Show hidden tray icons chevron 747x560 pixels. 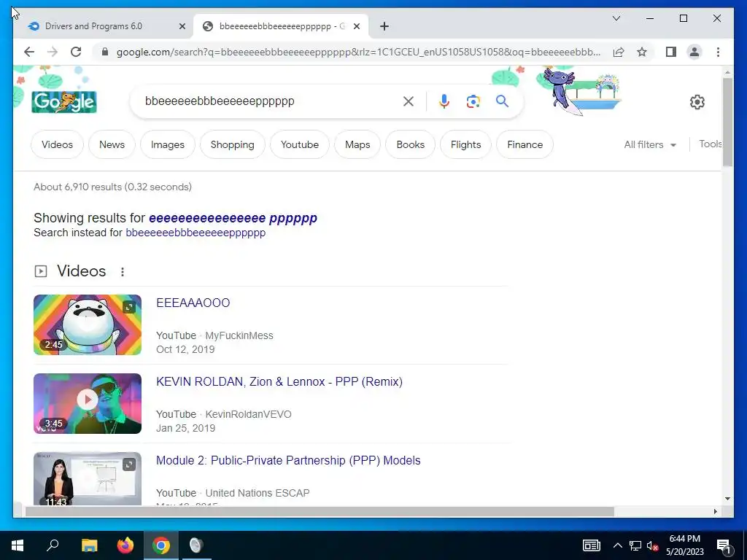(x=617, y=545)
